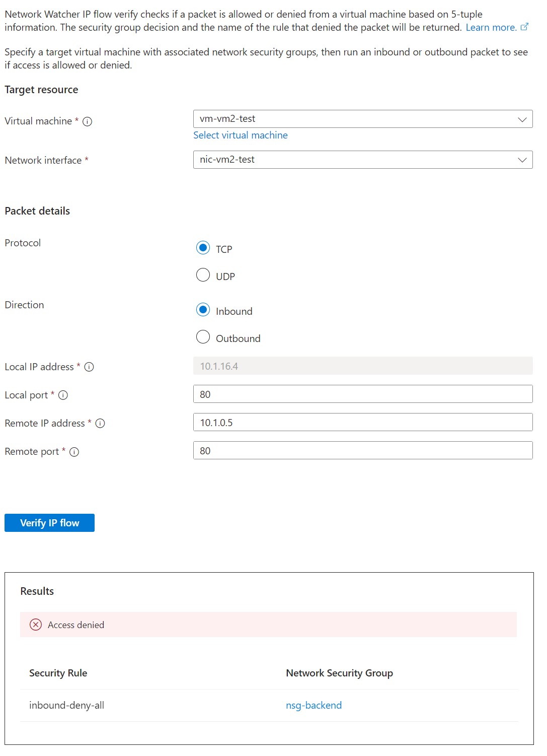
Task: Click the Local port input field
Action: click(363, 394)
